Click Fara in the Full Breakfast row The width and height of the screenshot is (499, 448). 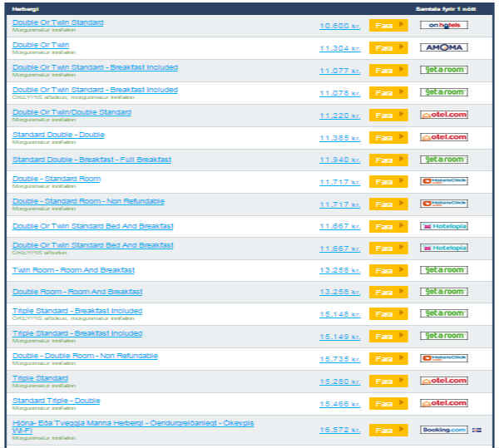pos(388,160)
